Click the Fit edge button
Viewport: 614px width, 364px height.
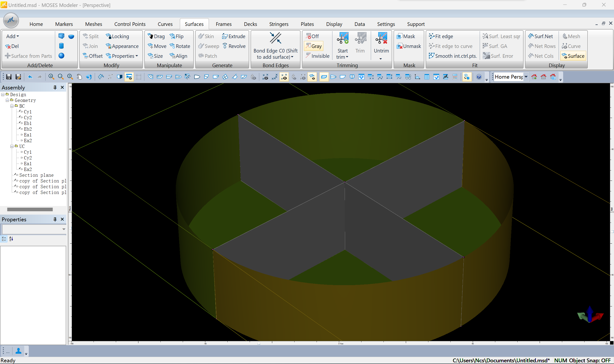441,36
